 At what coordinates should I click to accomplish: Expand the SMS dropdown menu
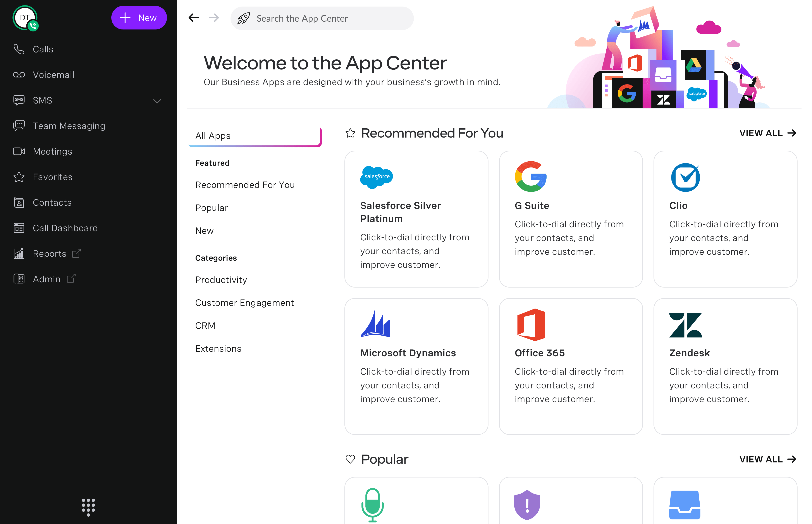pos(157,100)
